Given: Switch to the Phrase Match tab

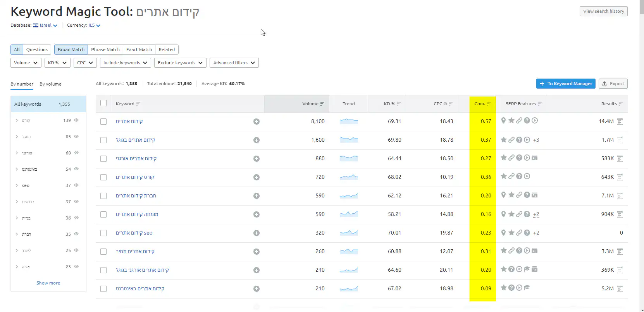Looking at the screenshot, I should tap(105, 50).
